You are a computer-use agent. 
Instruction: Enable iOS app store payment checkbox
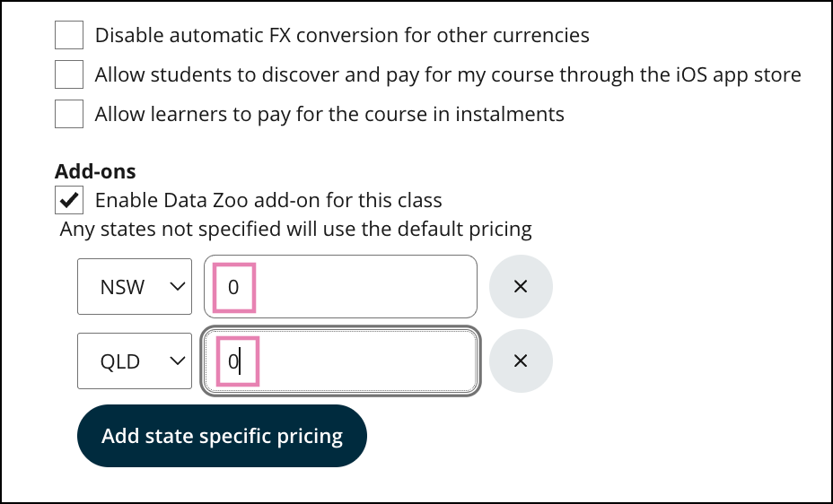pos(69,74)
